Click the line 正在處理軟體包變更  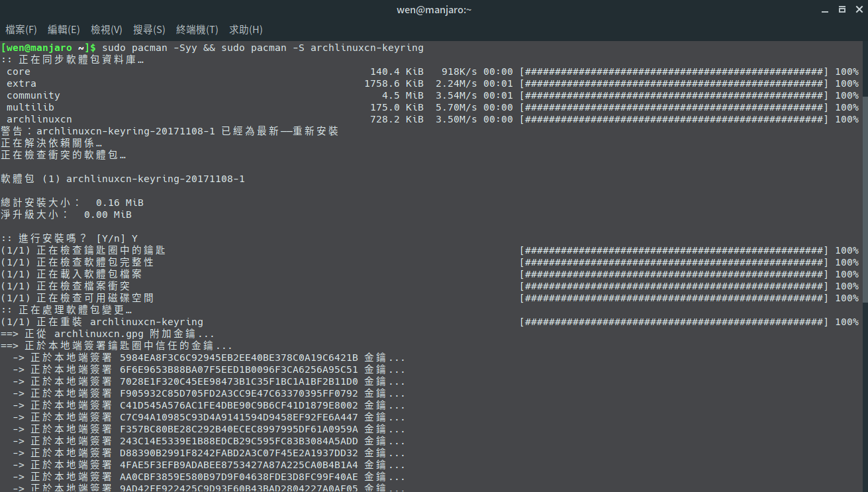pos(66,310)
